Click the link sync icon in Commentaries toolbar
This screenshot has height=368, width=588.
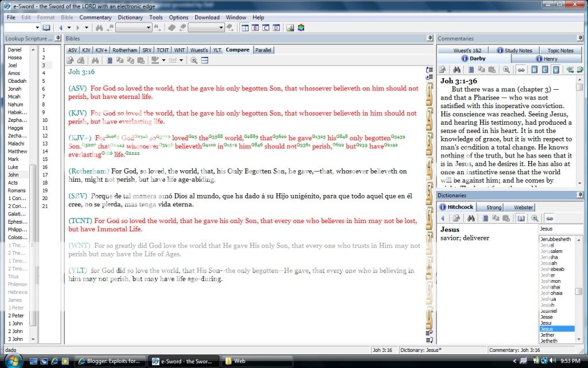click(521, 70)
